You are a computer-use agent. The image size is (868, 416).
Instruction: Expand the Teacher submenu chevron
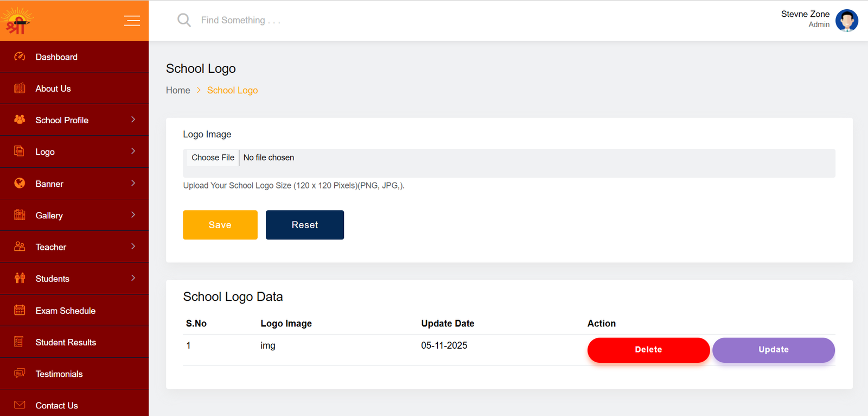click(x=133, y=247)
